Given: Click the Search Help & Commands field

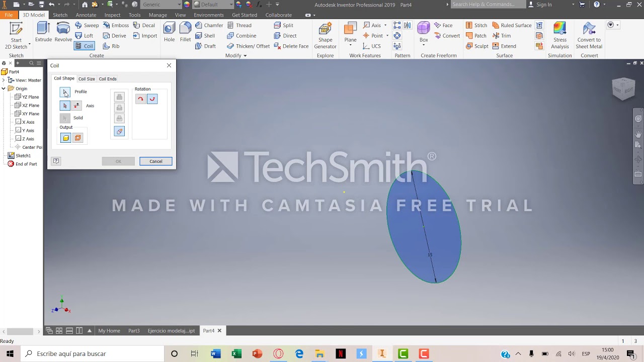Looking at the screenshot, I should [488, 5].
